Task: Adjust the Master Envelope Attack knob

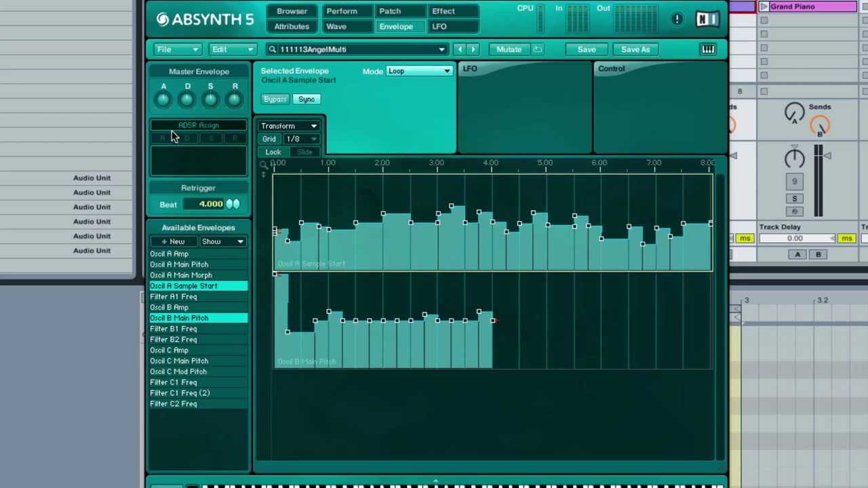Action: click(163, 100)
